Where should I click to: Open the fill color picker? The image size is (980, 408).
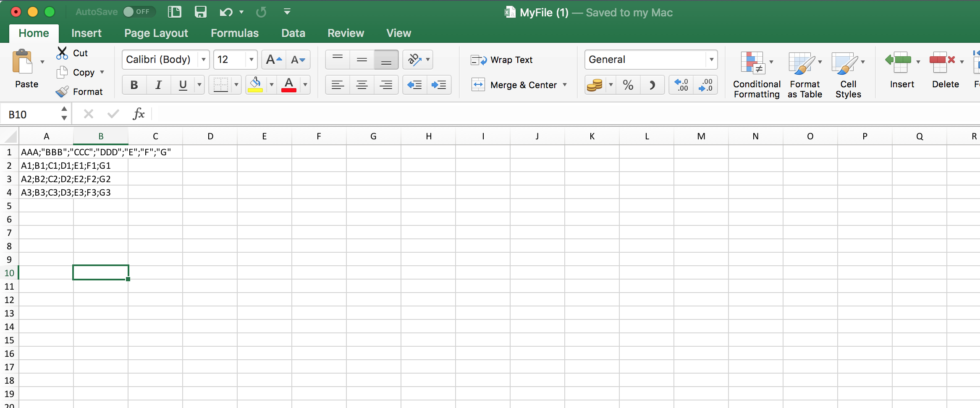pyautogui.click(x=271, y=84)
